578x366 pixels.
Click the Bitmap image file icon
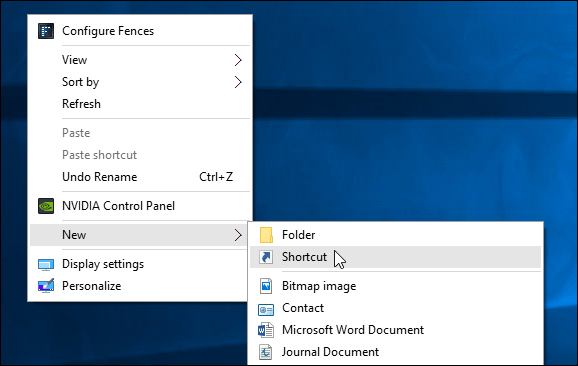point(266,286)
